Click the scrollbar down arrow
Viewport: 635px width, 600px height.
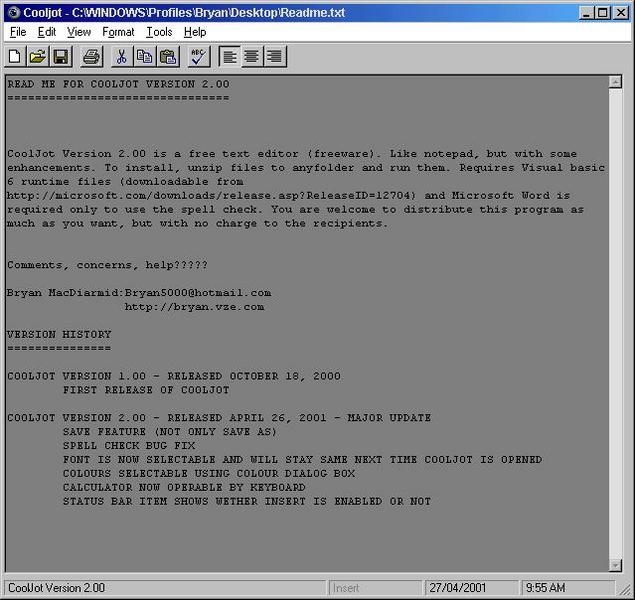615,565
